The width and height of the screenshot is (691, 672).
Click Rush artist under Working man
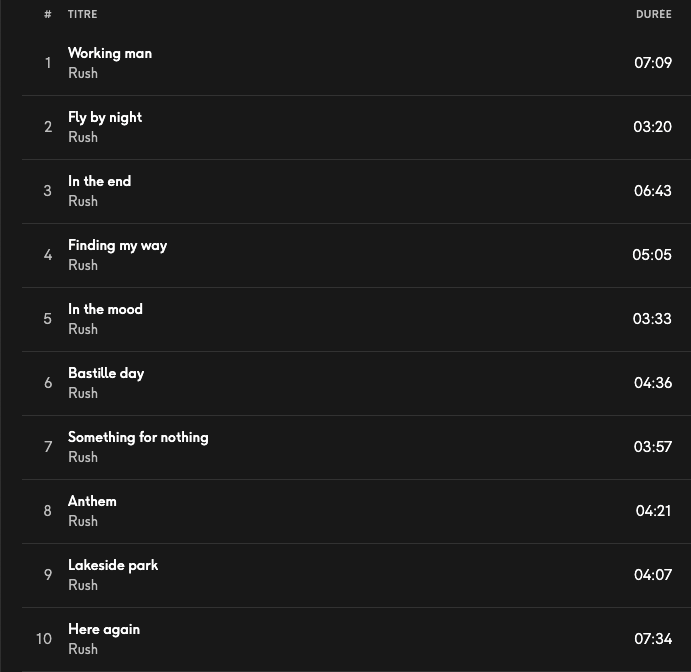83,73
